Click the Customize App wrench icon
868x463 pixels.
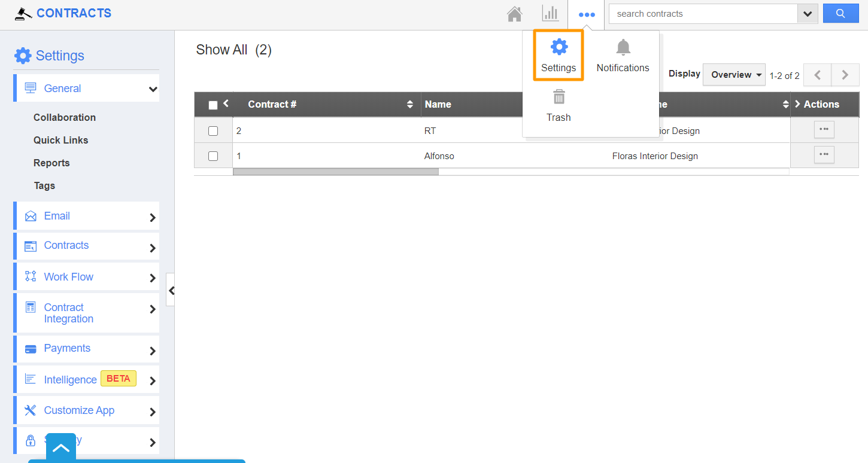click(x=30, y=410)
